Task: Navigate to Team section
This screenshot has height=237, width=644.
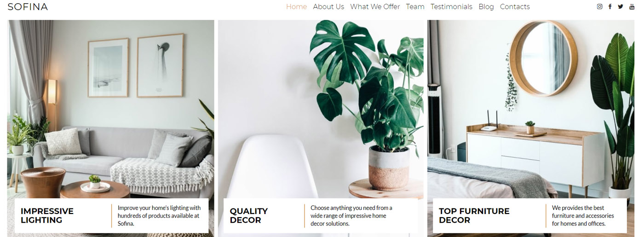Action: click(415, 6)
